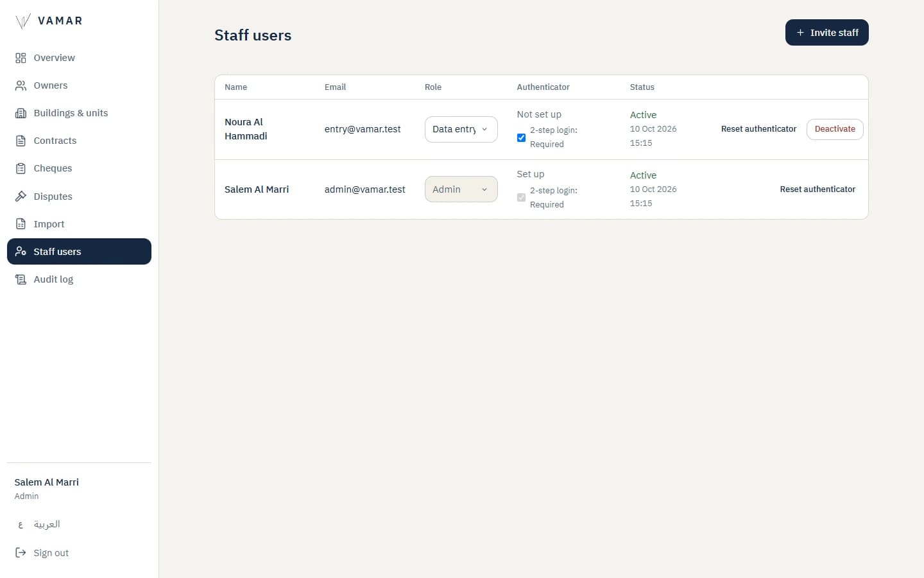Click the plus icon on Invite staff
This screenshot has width=924, height=578.
(x=800, y=33)
